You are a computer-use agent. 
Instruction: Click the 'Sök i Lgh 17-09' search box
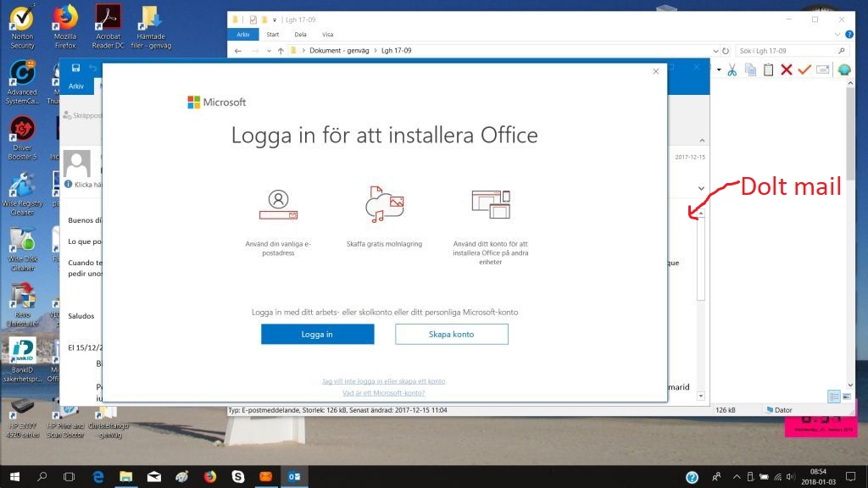792,51
